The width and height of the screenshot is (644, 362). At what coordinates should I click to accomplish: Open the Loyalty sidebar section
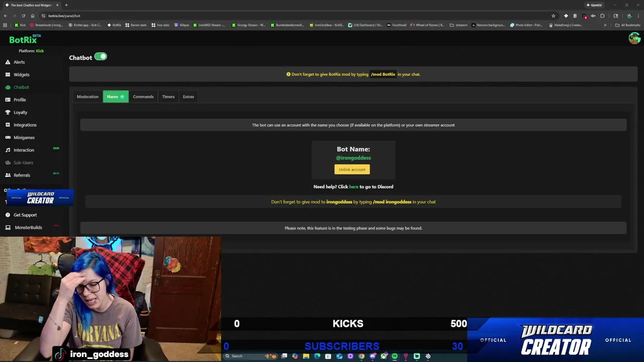click(x=20, y=112)
